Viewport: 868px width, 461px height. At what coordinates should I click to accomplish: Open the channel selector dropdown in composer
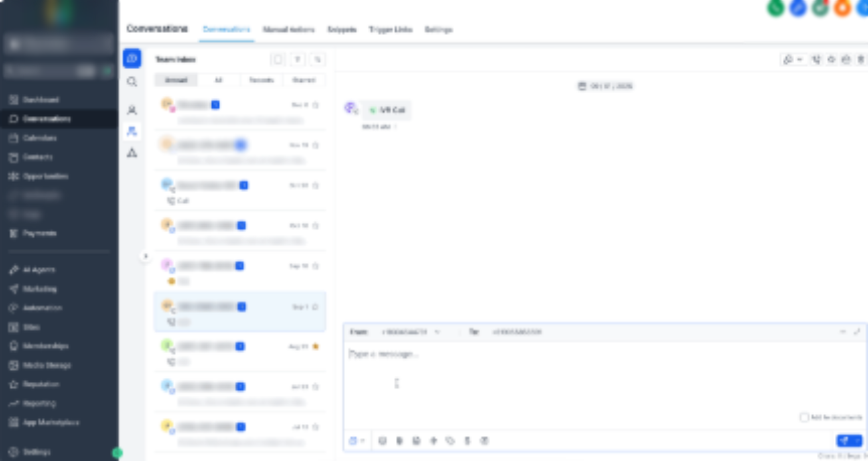[357, 441]
